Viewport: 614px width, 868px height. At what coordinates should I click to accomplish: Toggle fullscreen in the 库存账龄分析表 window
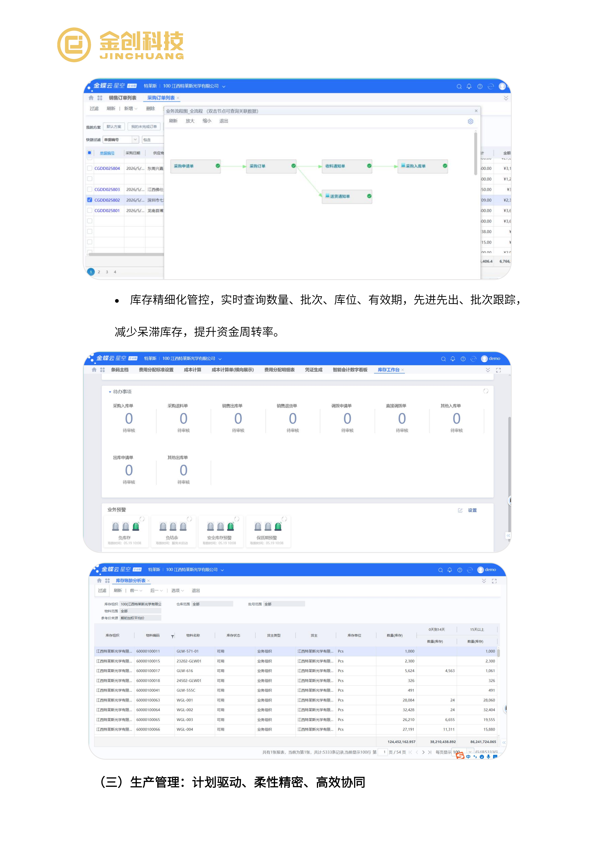494,581
